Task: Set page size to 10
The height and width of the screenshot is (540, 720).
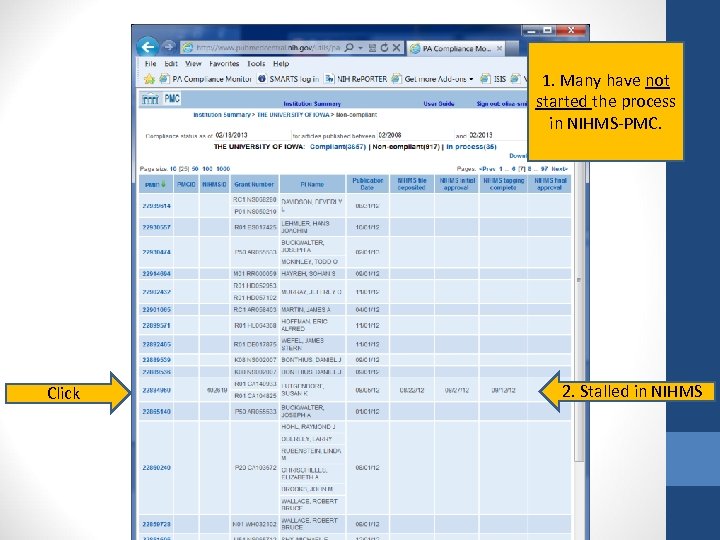Action: [x=173, y=169]
